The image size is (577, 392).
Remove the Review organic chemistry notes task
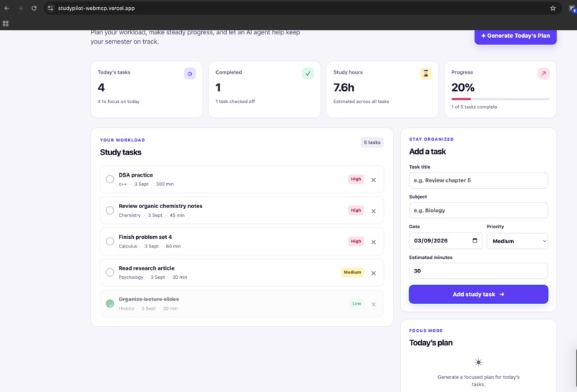[374, 211]
